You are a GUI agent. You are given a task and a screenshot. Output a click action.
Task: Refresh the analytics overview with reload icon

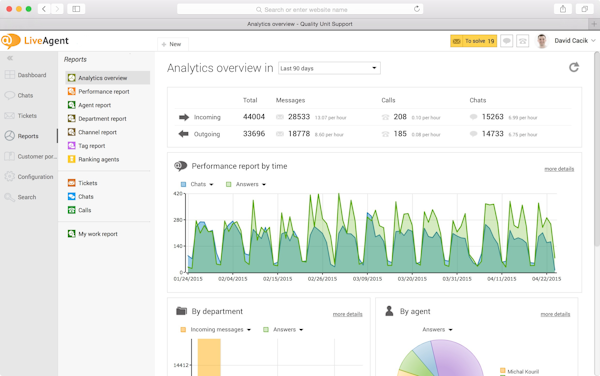pos(574,67)
